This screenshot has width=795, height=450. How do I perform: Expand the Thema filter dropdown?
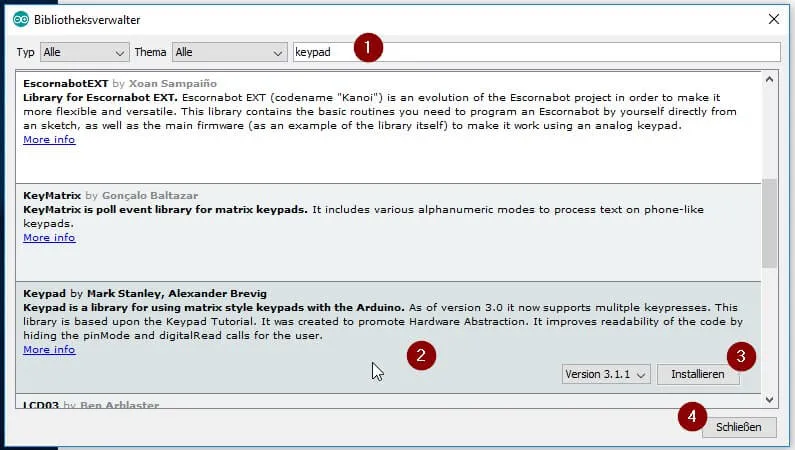pos(229,52)
